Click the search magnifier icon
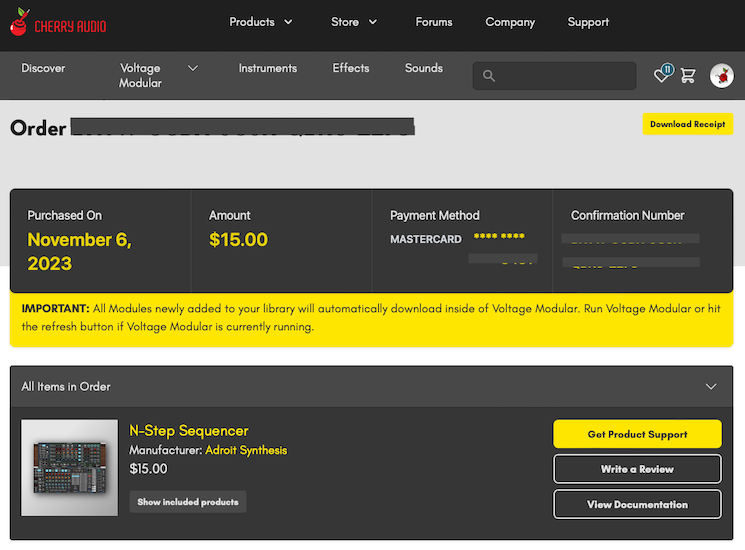Viewport: 745px width, 550px height. (489, 76)
